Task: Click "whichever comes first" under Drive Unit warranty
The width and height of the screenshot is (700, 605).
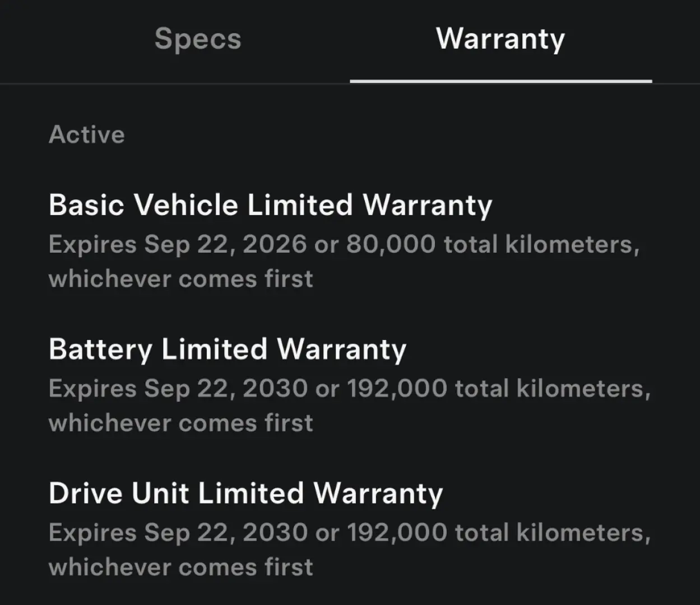Action: click(180, 567)
